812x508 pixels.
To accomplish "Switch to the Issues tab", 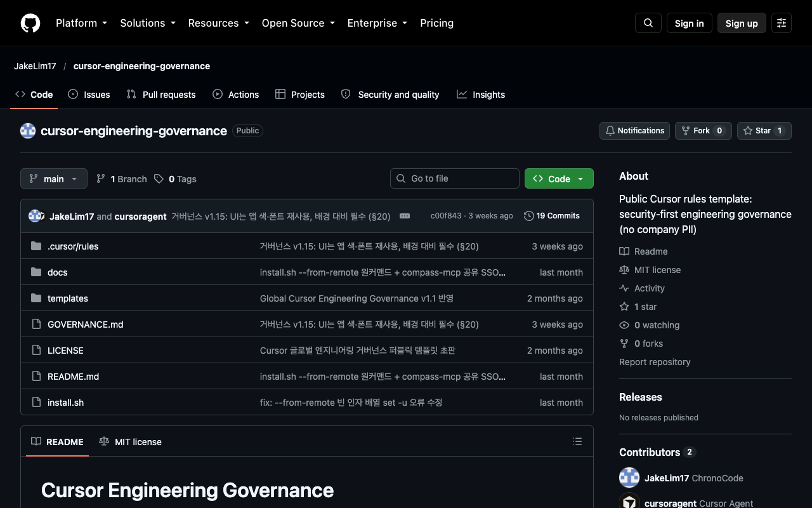I will click(89, 95).
